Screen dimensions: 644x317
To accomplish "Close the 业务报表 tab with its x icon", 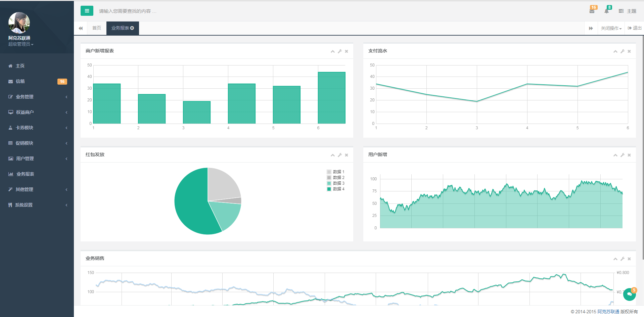I will coord(132,28).
